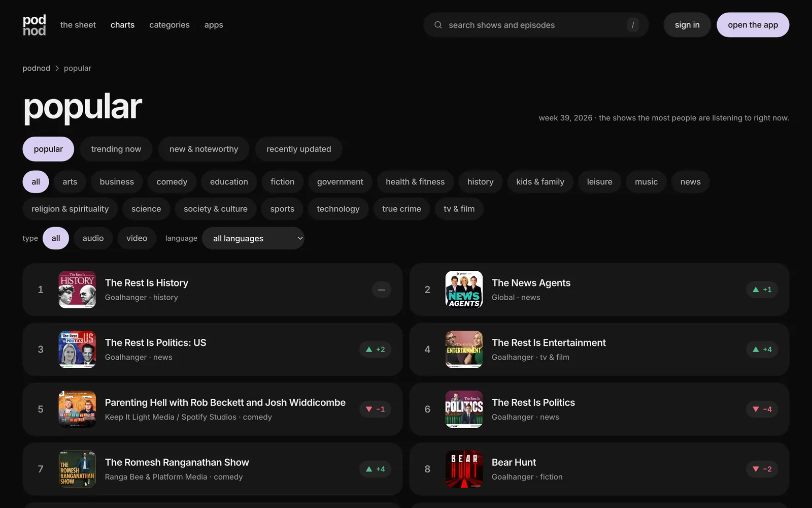Open Parenting Hell podcast artwork
This screenshot has width=812, height=508.
coord(77,409)
